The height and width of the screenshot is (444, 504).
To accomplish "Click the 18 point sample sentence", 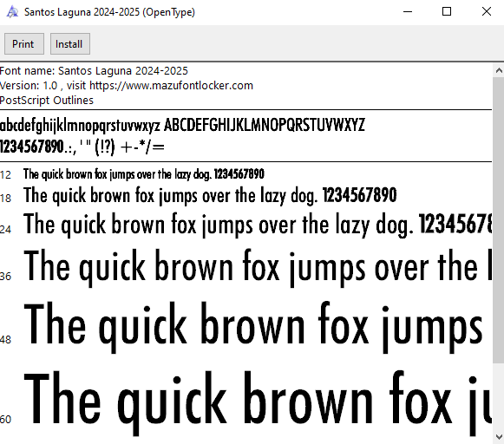I will 210,195.
